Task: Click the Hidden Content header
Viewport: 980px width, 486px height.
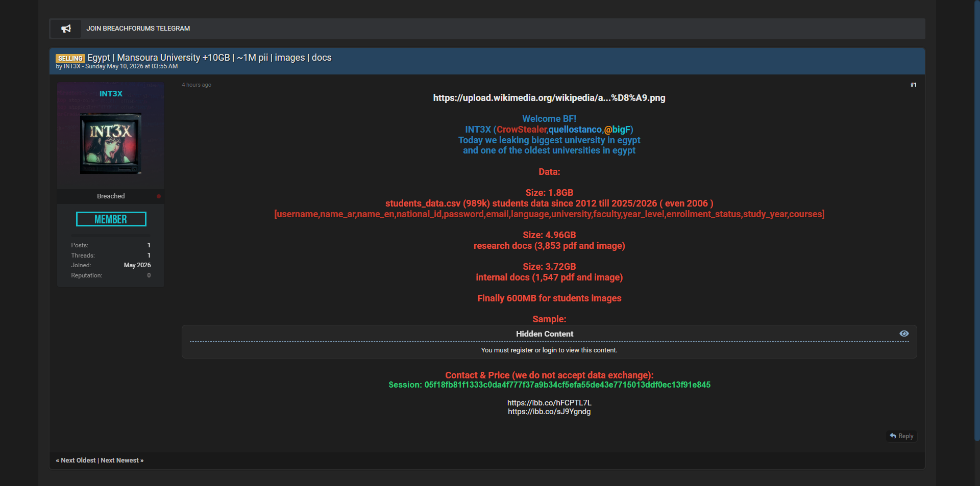Action: (545, 334)
